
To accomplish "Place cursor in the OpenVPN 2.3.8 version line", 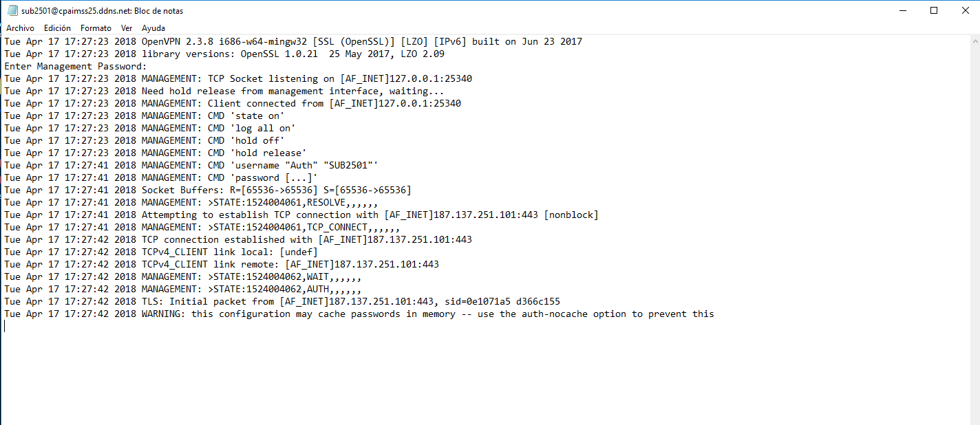I will pyautogui.click(x=293, y=42).
